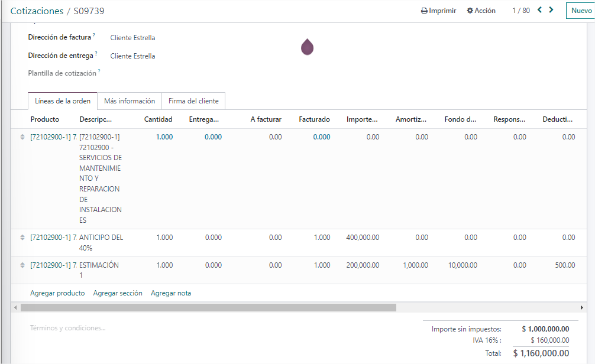Click the Imprimir print button
The height and width of the screenshot is (364, 595).
[x=439, y=11]
